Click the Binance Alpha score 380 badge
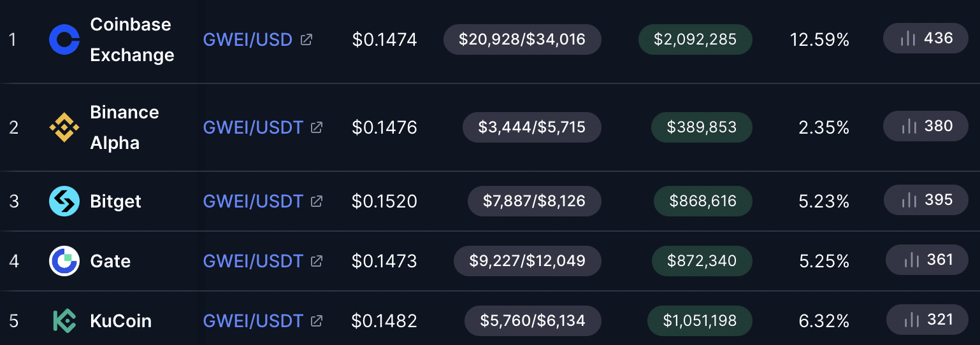The width and height of the screenshot is (980, 345). [926, 126]
